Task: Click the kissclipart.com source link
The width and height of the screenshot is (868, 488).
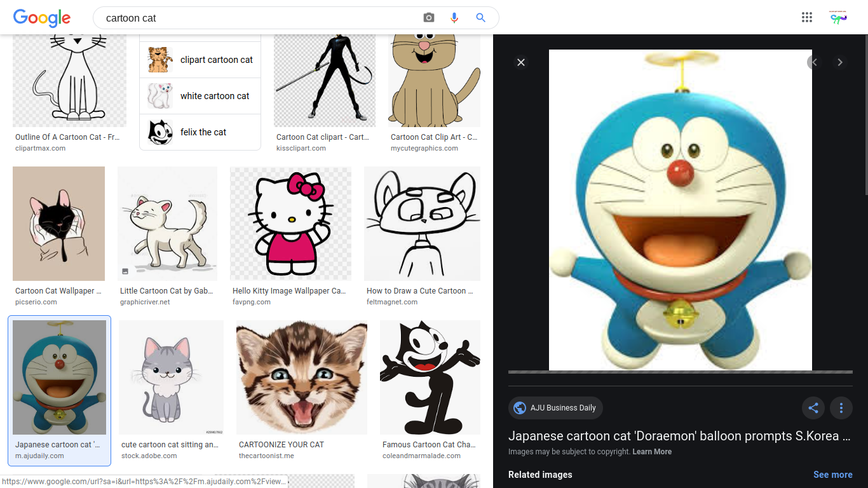Action: (x=301, y=148)
